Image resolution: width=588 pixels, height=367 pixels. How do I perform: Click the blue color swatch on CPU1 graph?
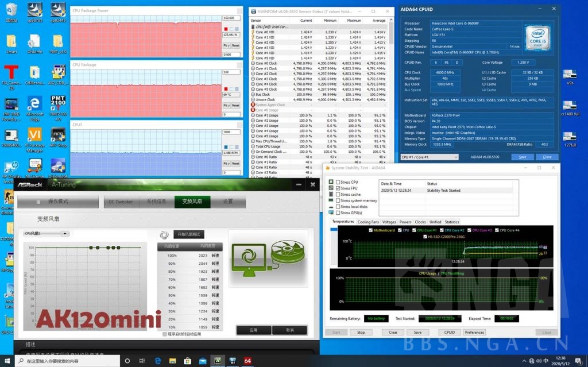coord(226,146)
